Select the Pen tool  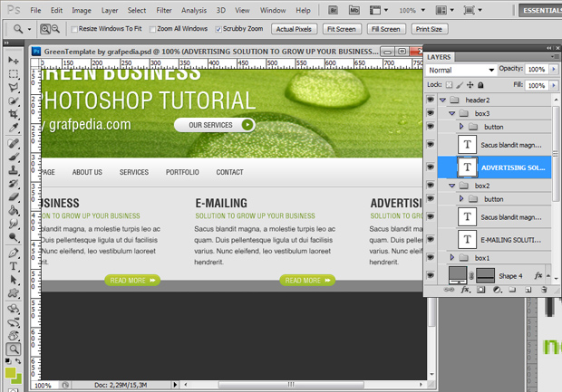[14, 253]
